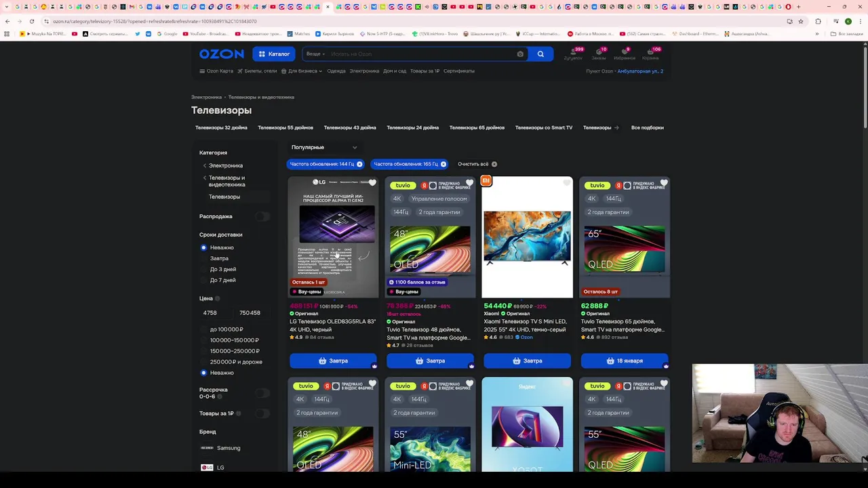Open the Сертификаты menu item
Viewport: 868px width, 488px height.
tap(459, 71)
